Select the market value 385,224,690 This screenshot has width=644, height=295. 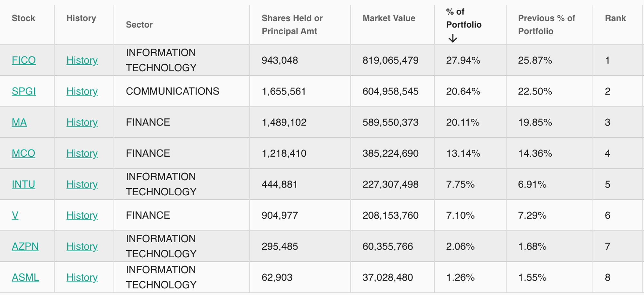390,153
